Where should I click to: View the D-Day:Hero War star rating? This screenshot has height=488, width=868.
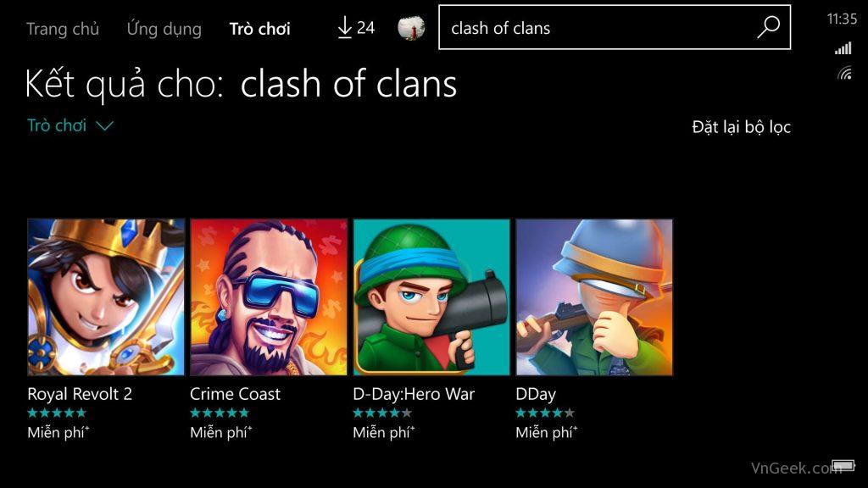(x=382, y=413)
